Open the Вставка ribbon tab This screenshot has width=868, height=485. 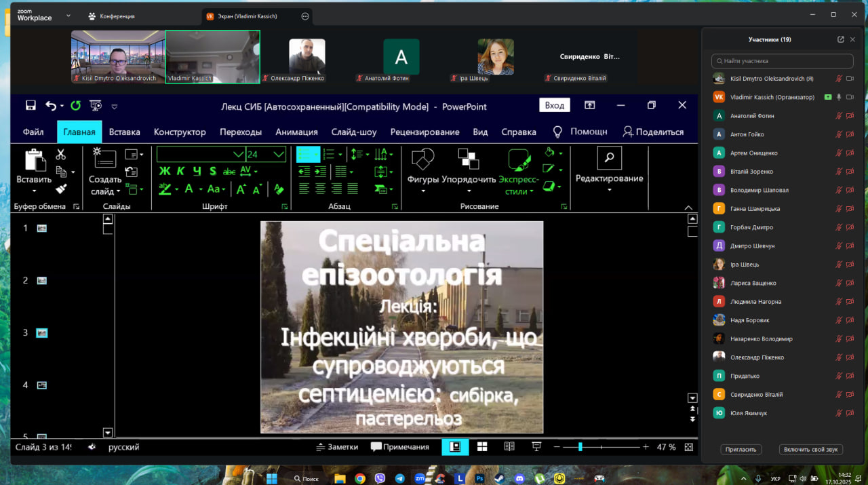[124, 132]
